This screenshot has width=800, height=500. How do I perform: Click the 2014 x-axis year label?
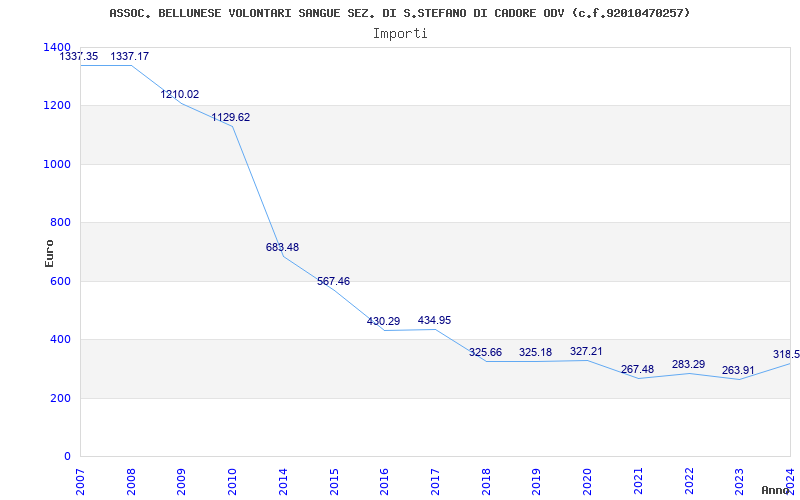click(283, 481)
